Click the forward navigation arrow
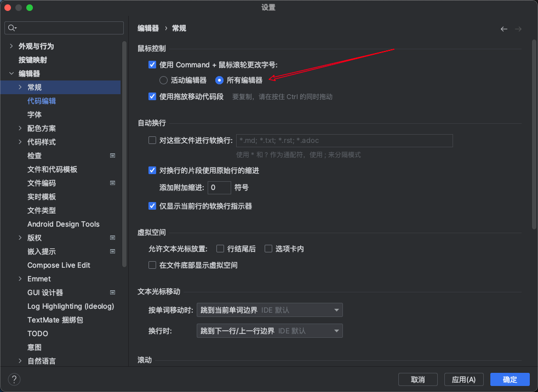538x392 pixels. point(518,29)
